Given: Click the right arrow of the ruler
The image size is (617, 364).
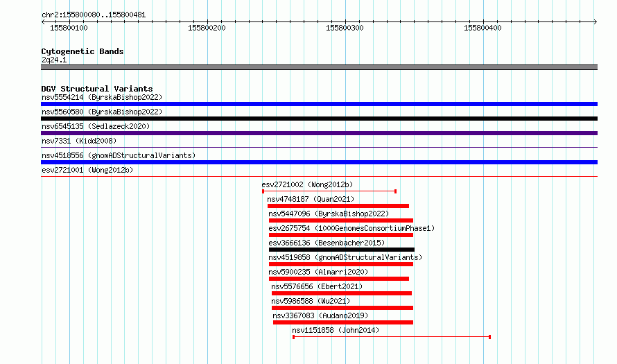Looking at the screenshot, I should (596, 22).
